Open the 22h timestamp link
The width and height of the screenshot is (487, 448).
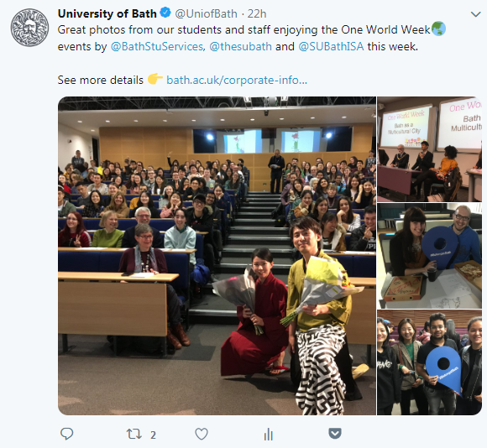tap(257, 14)
